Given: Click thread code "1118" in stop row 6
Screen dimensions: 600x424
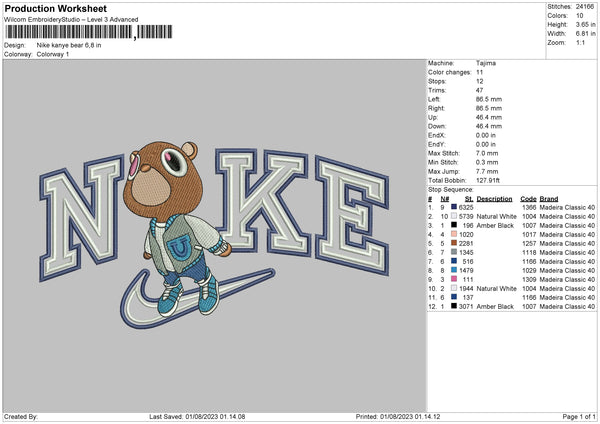Looking at the screenshot, I should click(x=529, y=253).
